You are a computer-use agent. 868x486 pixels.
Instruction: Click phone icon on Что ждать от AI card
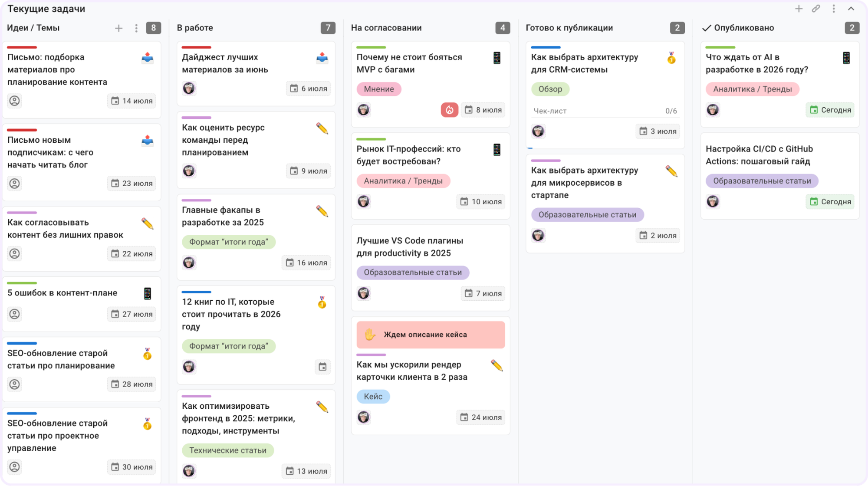[x=846, y=58]
